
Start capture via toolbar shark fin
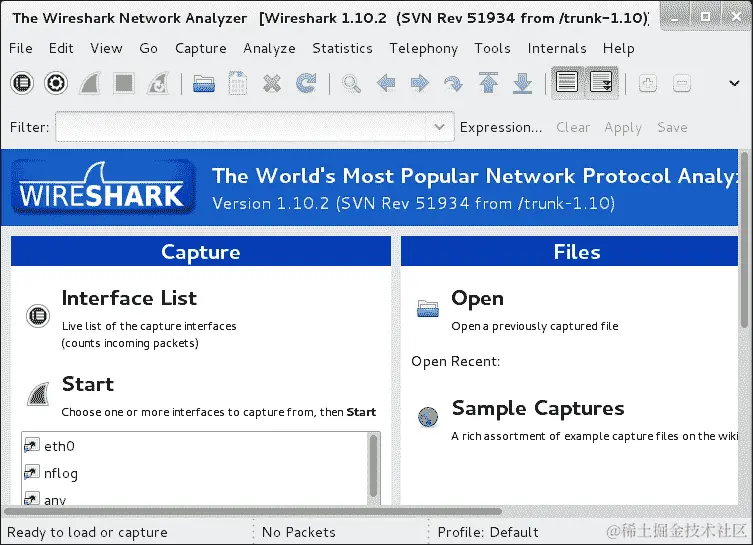[90, 83]
